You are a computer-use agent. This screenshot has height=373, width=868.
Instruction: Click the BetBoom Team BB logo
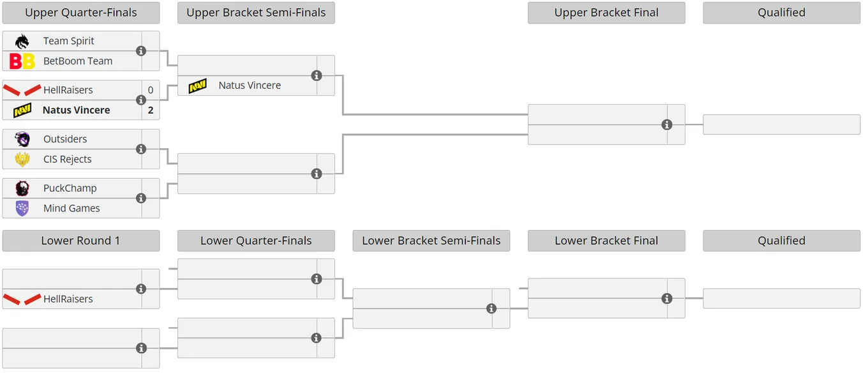point(22,61)
